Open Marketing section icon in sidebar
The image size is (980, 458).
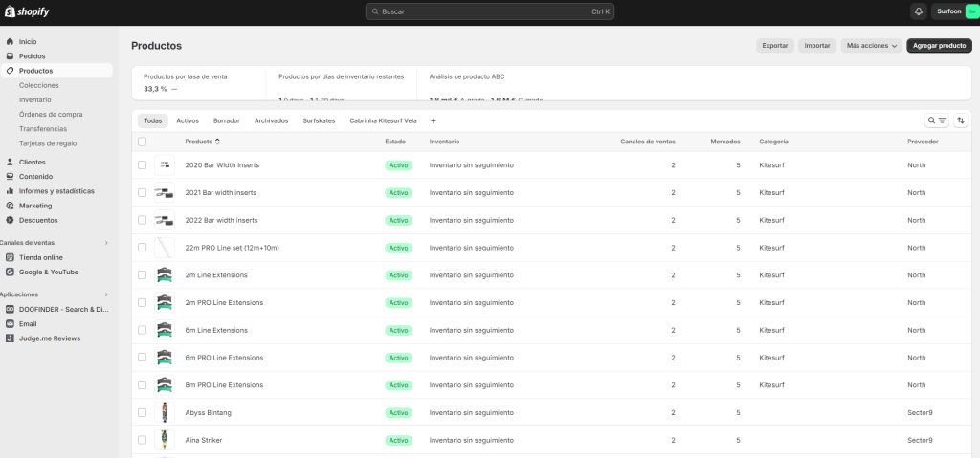[x=10, y=206]
